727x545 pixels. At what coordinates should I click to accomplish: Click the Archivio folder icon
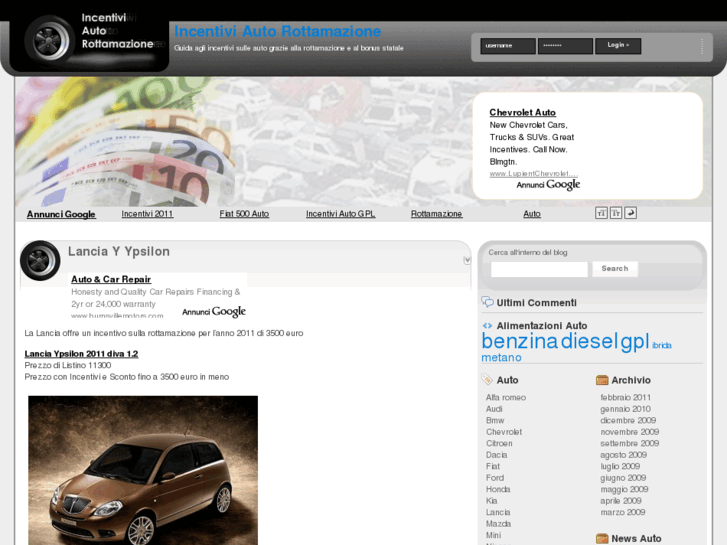pyautogui.click(x=602, y=380)
